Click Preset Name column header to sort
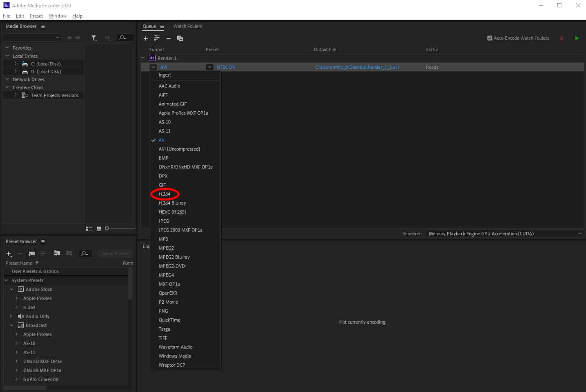The image size is (586, 392). [19, 263]
